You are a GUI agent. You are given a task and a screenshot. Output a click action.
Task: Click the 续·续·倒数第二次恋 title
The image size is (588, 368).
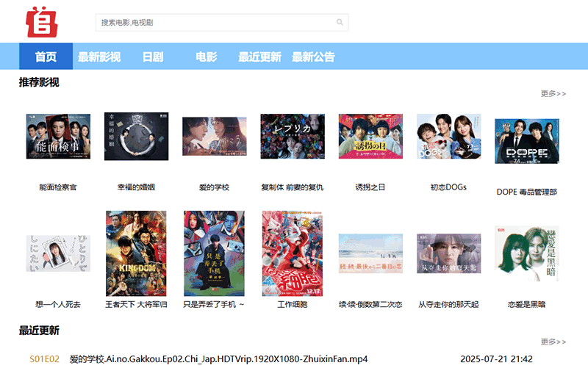click(x=370, y=304)
